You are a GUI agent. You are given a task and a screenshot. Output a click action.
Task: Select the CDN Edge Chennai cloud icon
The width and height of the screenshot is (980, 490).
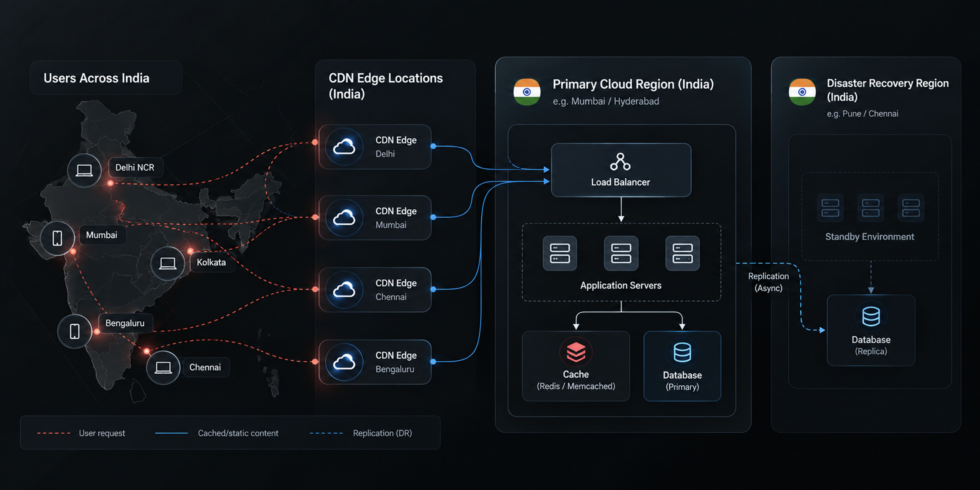(344, 289)
